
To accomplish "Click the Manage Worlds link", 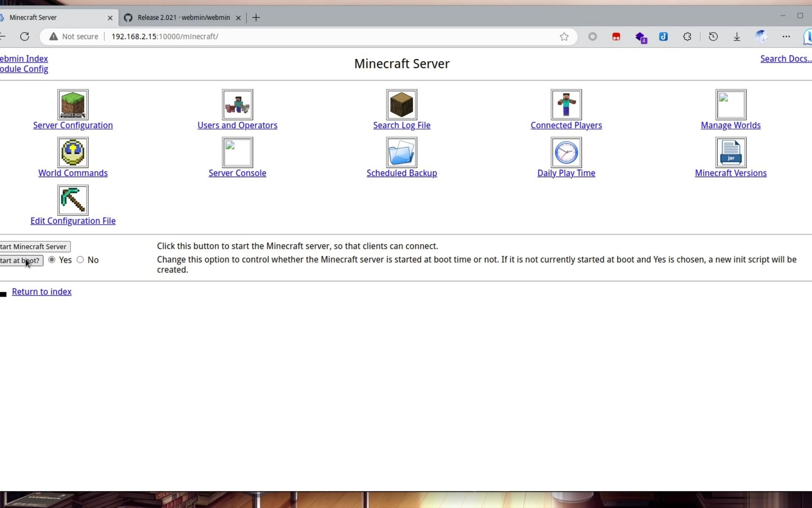I will pos(731,125).
